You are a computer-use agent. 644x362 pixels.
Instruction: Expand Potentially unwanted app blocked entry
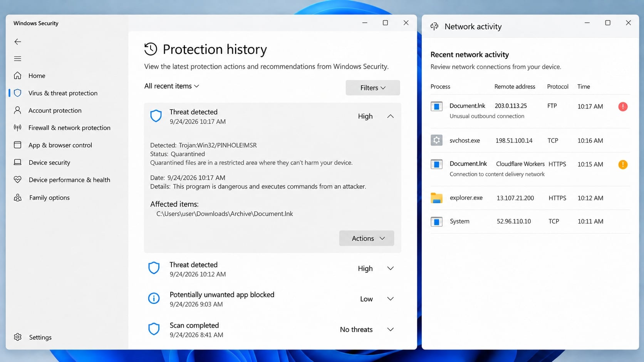(390, 299)
